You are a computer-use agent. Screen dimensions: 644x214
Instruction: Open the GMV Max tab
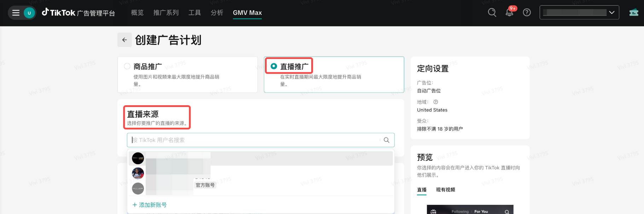pos(247,13)
